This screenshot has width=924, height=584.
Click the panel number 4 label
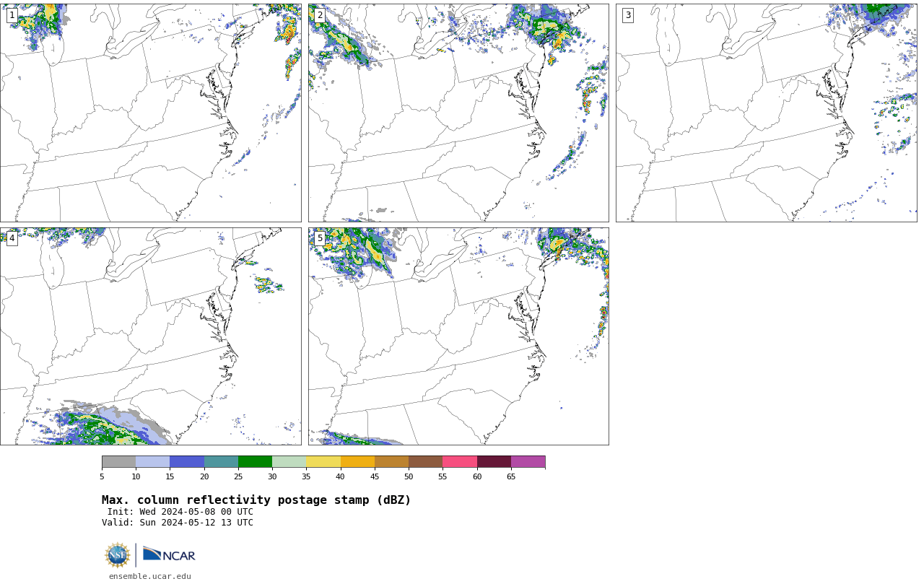coord(12,238)
